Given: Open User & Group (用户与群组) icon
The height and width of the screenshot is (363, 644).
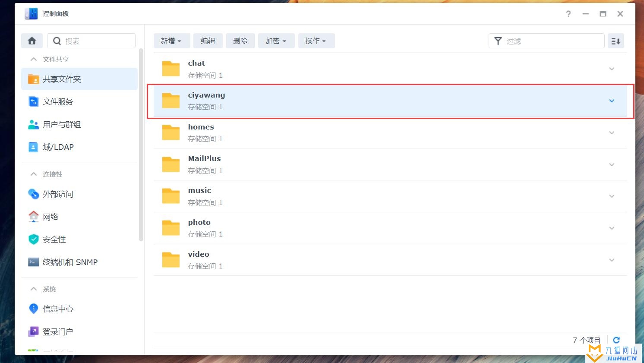Looking at the screenshot, I should point(33,124).
